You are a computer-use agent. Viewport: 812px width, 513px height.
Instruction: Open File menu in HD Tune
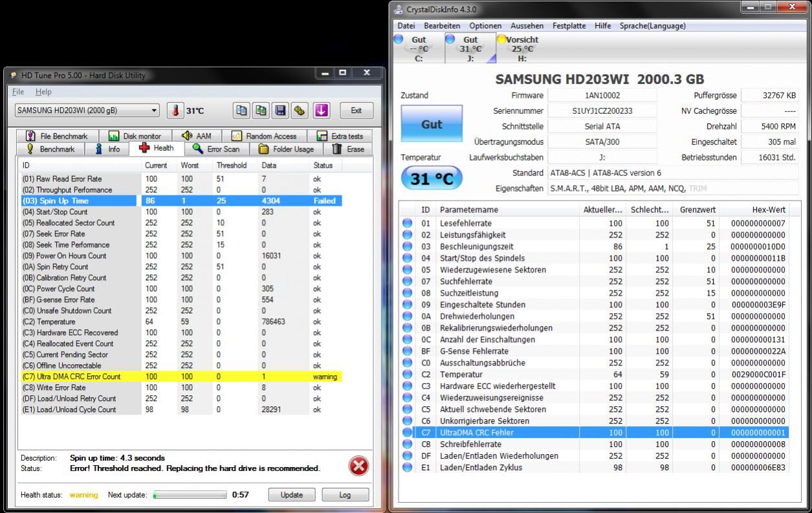(18, 92)
